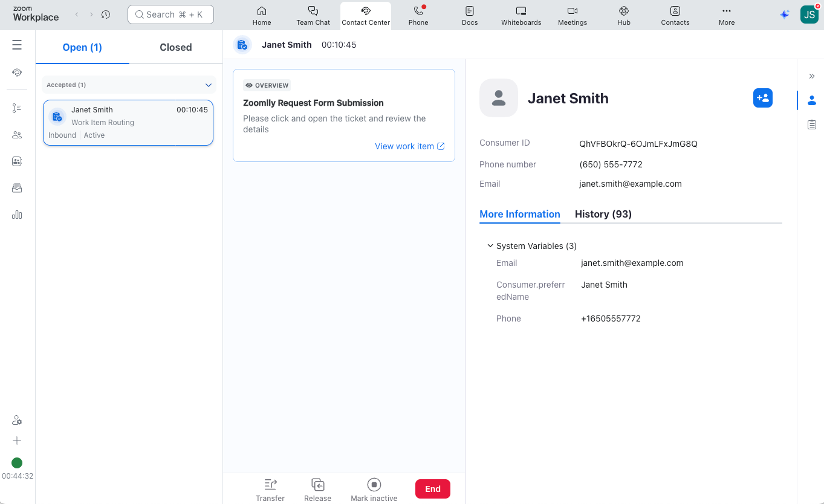Open the Team Chat section
The height and width of the screenshot is (504, 824).
point(313,15)
